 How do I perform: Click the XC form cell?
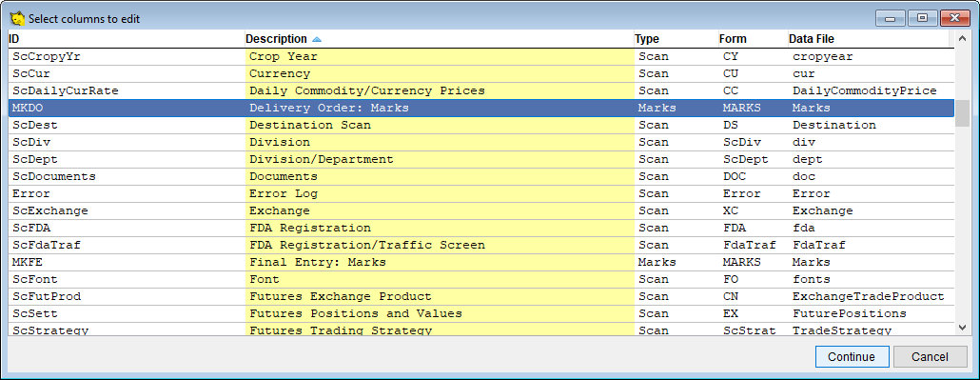pyautogui.click(x=753, y=211)
